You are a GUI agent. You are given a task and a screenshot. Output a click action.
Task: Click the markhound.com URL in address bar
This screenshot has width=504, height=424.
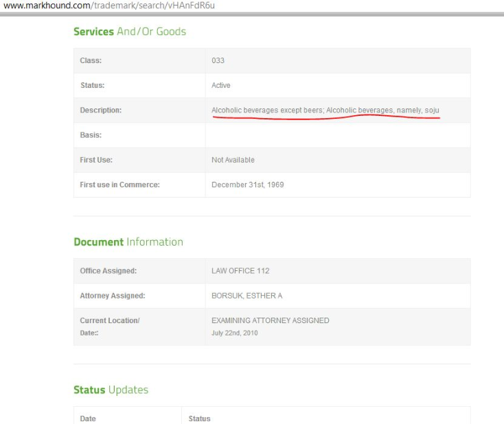[113, 5]
